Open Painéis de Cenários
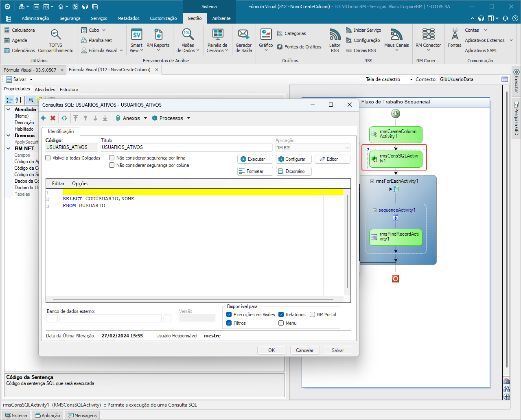The image size is (521, 420). (x=217, y=41)
